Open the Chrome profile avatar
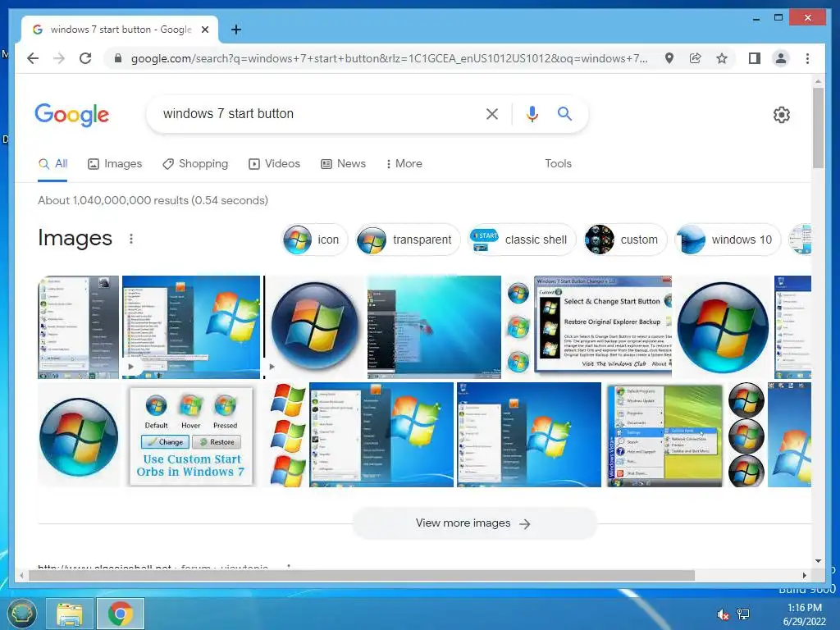840x630 pixels. [781, 58]
